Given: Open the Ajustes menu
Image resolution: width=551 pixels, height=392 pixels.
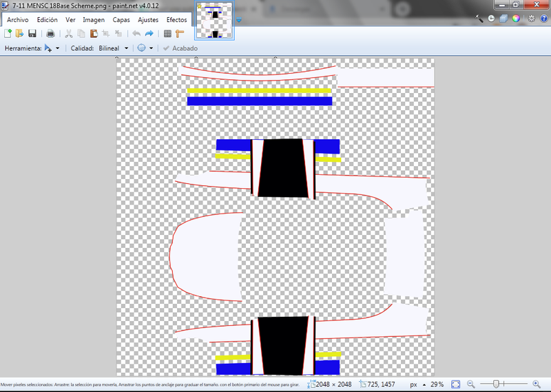Looking at the screenshot, I should point(148,20).
